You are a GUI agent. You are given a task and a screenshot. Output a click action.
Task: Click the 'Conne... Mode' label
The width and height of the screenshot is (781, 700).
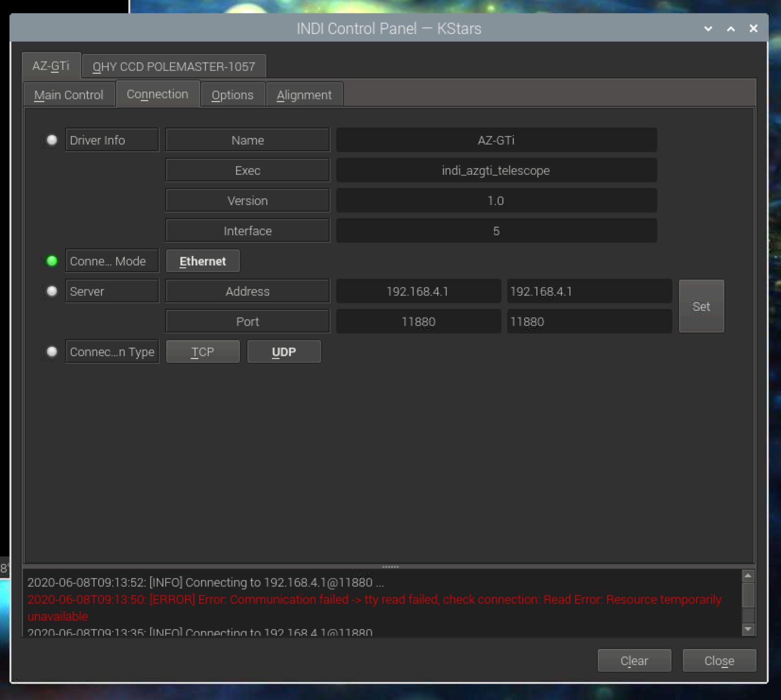pyautogui.click(x=112, y=261)
